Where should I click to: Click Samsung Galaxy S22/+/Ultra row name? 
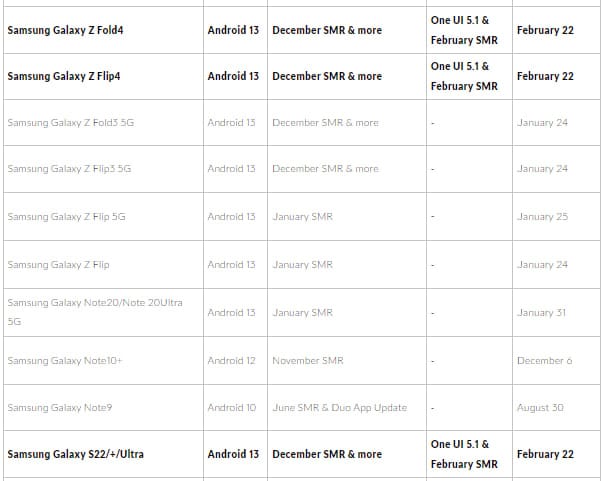pyautogui.click(x=75, y=454)
